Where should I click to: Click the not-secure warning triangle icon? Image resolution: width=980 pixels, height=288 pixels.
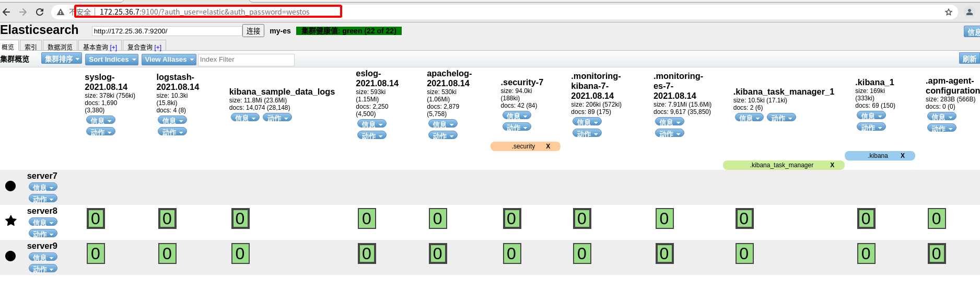[61, 12]
